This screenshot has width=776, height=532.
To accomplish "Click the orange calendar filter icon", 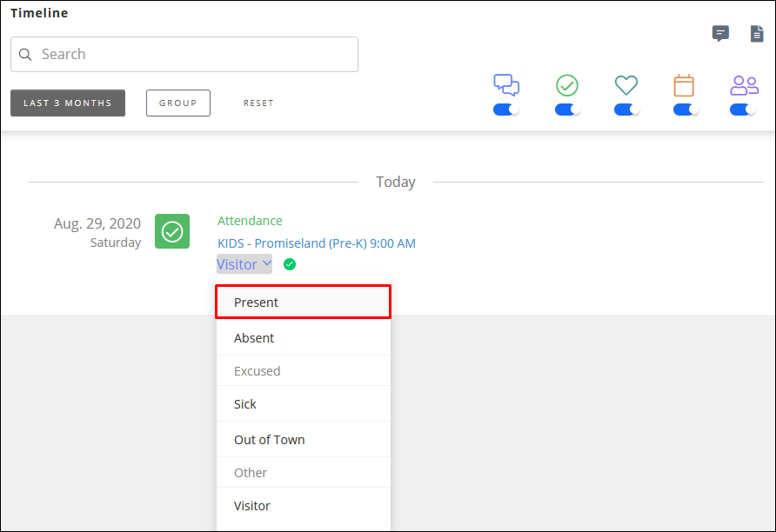I will pyautogui.click(x=685, y=85).
